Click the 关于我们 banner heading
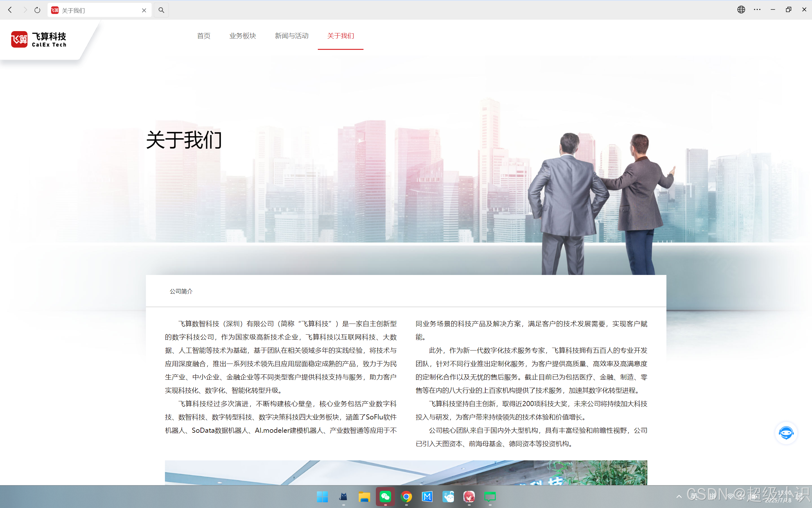This screenshot has width=812, height=508. pyautogui.click(x=184, y=140)
